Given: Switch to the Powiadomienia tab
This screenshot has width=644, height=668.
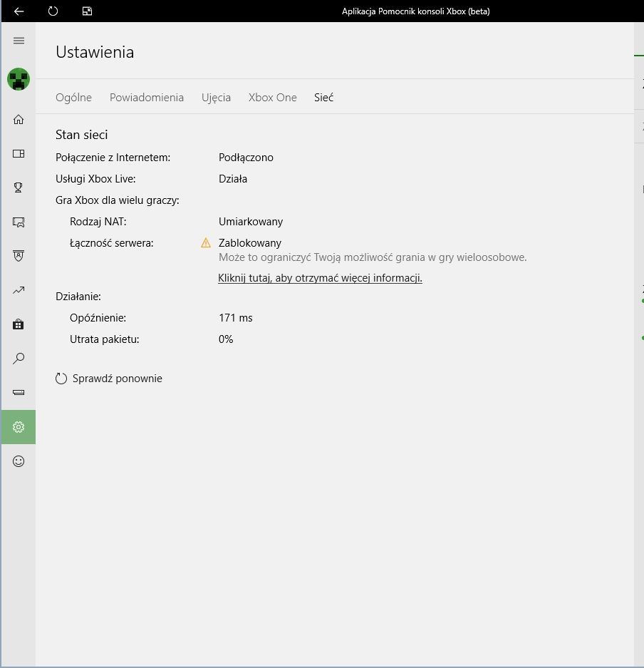Looking at the screenshot, I should pyautogui.click(x=147, y=98).
